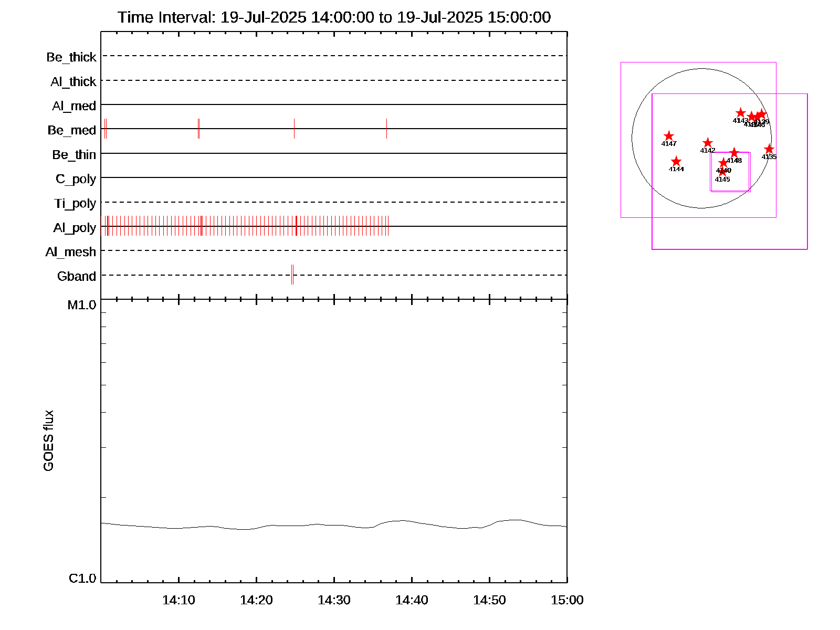Click the red Gband exposure marker
The width and height of the screenshot is (840, 630).
(x=292, y=275)
